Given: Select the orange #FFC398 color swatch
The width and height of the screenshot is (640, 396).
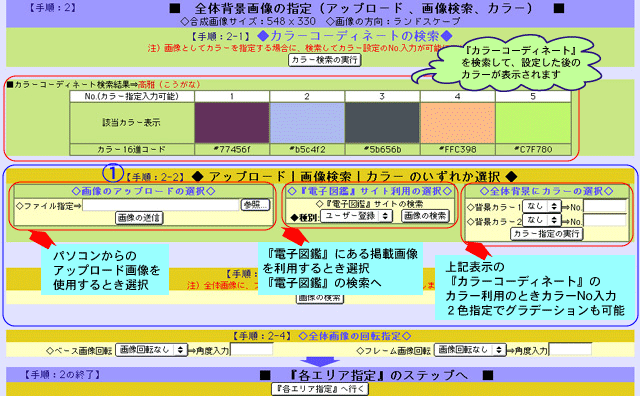Looking at the screenshot, I should [x=458, y=122].
